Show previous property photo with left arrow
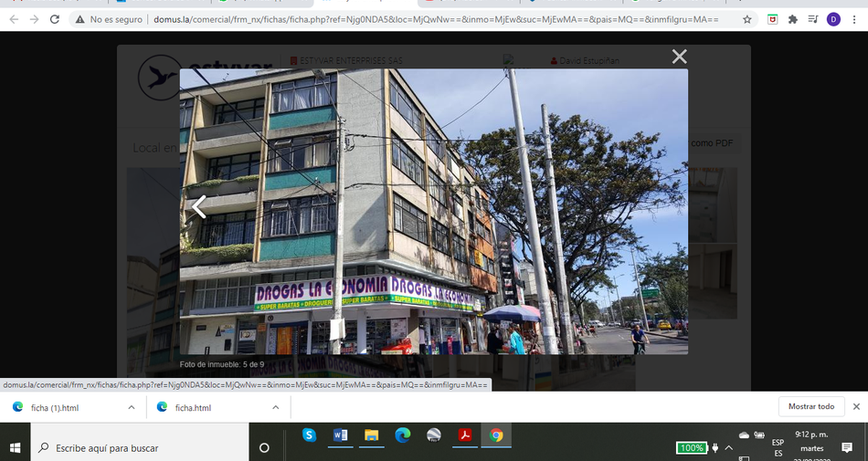 click(x=199, y=206)
